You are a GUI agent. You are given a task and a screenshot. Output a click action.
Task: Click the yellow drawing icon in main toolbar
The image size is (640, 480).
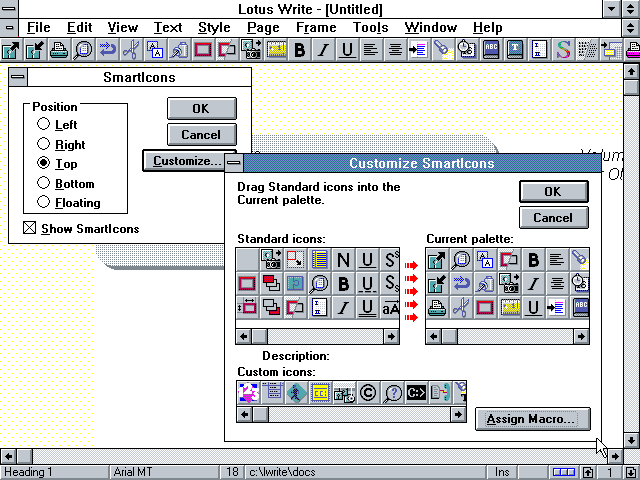[x=275, y=50]
